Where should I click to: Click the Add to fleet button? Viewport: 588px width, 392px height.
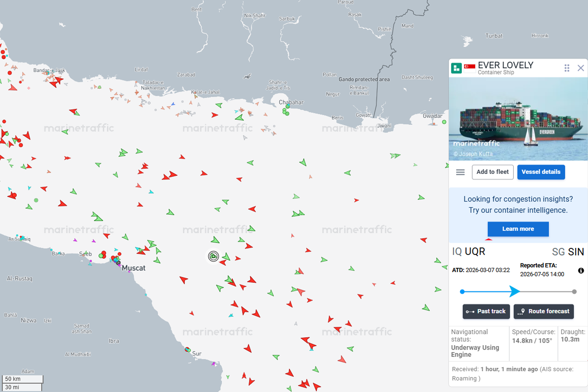coord(493,172)
